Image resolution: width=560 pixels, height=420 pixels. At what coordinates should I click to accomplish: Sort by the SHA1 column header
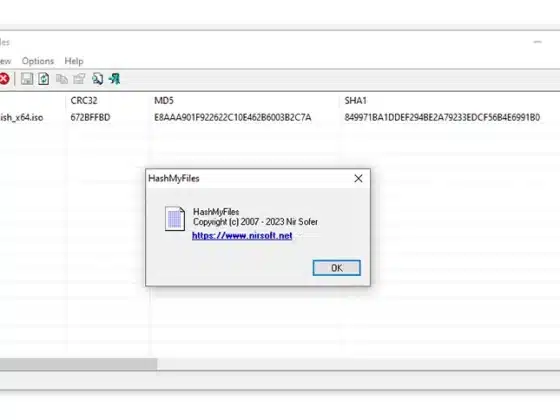(x=355, y=101)
